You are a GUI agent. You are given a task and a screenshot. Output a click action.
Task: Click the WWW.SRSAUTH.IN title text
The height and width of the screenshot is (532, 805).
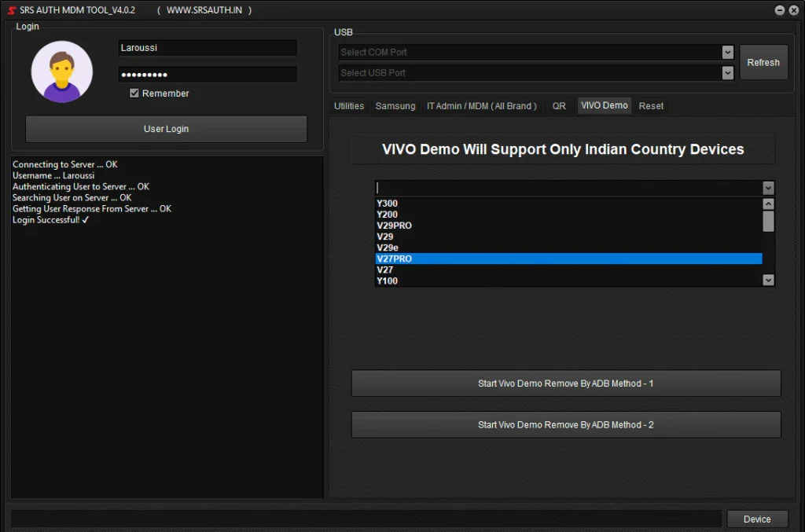(204, 10)
